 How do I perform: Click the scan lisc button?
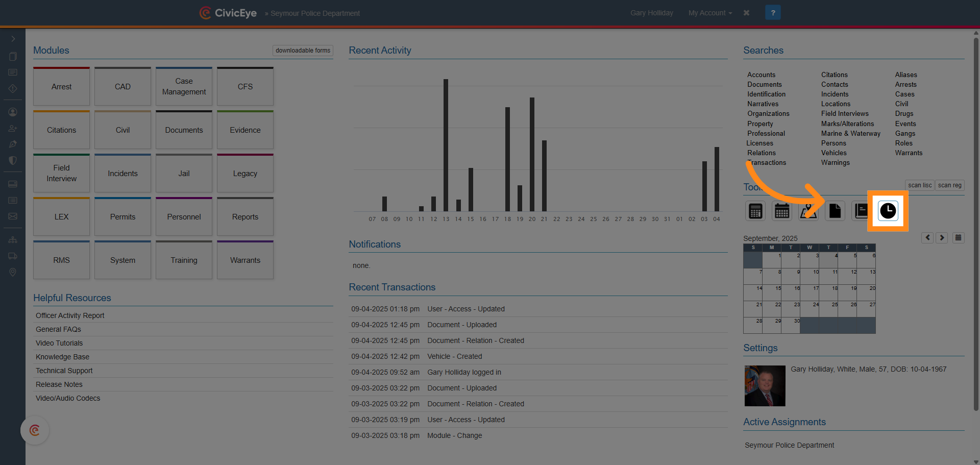pos(920,185)
